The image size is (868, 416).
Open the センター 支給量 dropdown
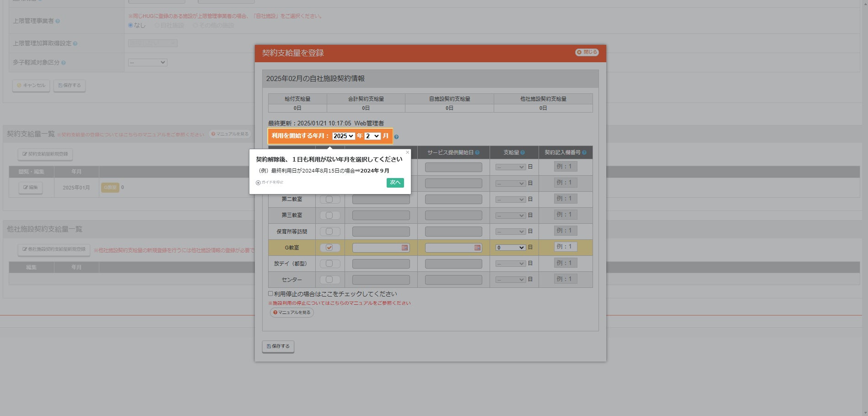click(x=511, y=280)
